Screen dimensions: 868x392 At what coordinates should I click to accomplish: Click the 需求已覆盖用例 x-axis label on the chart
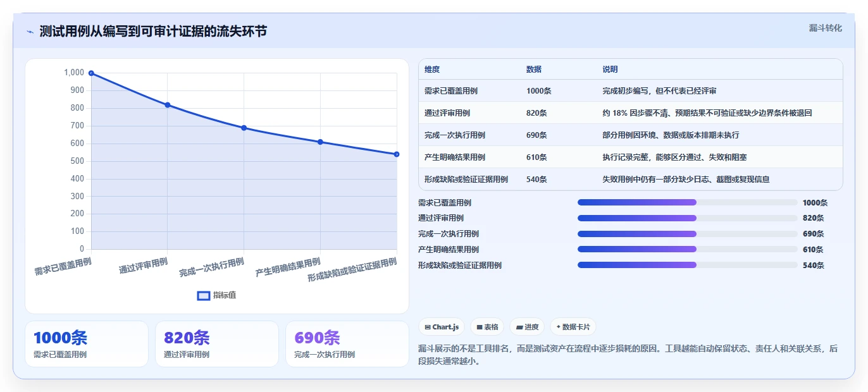(63, 267)
